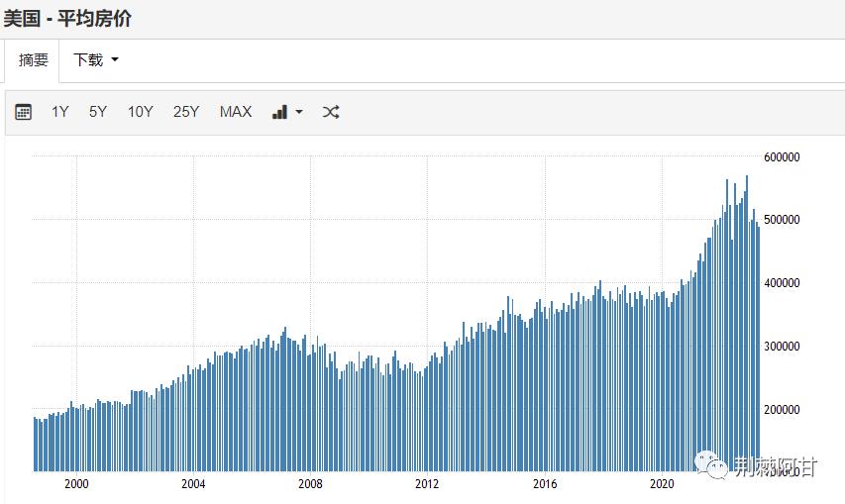Click the 300000 y-axis label
The width and height of the screenshot is (845, 504).
tap(782, 347)
